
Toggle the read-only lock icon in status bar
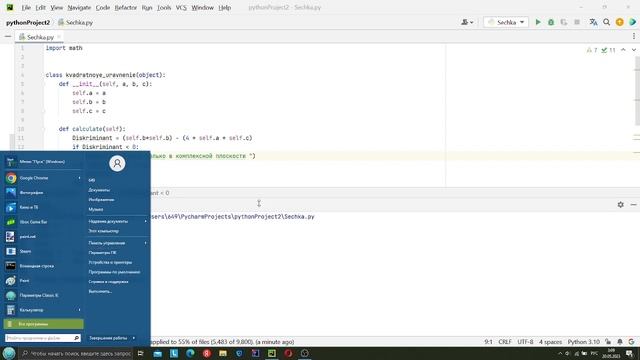pos(608,342)
